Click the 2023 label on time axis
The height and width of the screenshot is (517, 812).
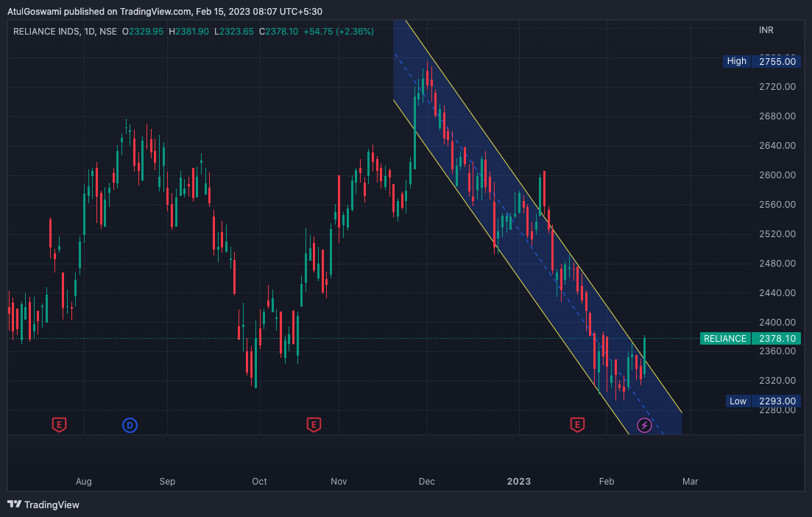(519, 481)
